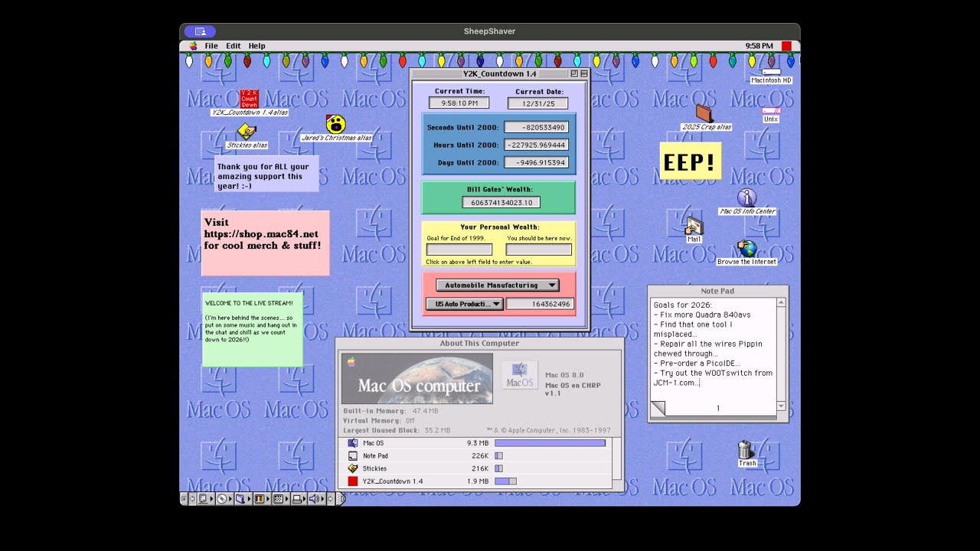Image resolution: width=980 pixels, height=551 pixels.
Task: Open the Sound volume Control Strip module
Action: 317,499
